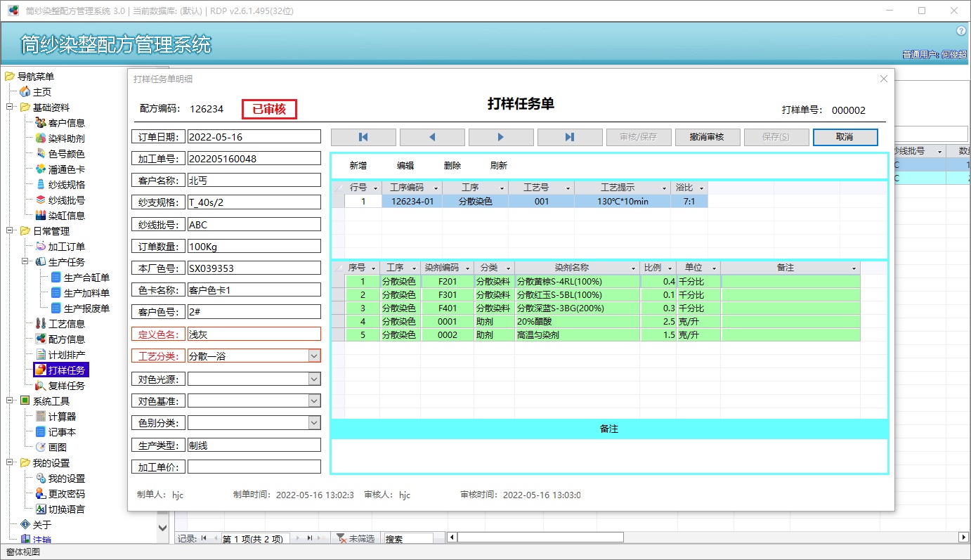Click the 记事本 icon under 系统工具
Screen dimensions: 971x560
41,432
